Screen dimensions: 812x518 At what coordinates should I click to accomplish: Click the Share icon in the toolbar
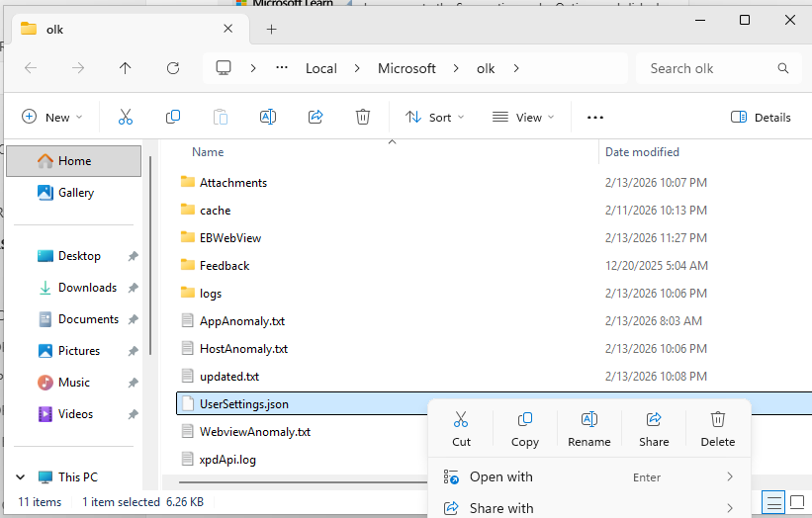316,117
